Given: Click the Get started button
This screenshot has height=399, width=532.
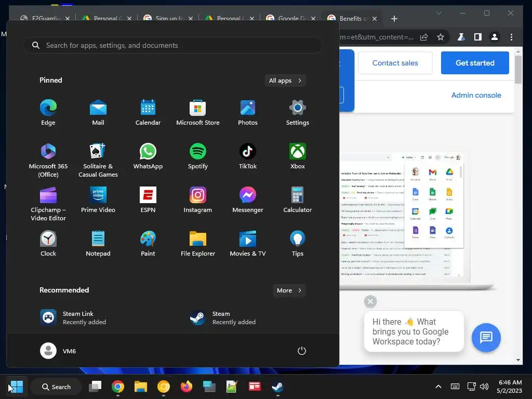Looking at the screenshot, I should point(475,63).
